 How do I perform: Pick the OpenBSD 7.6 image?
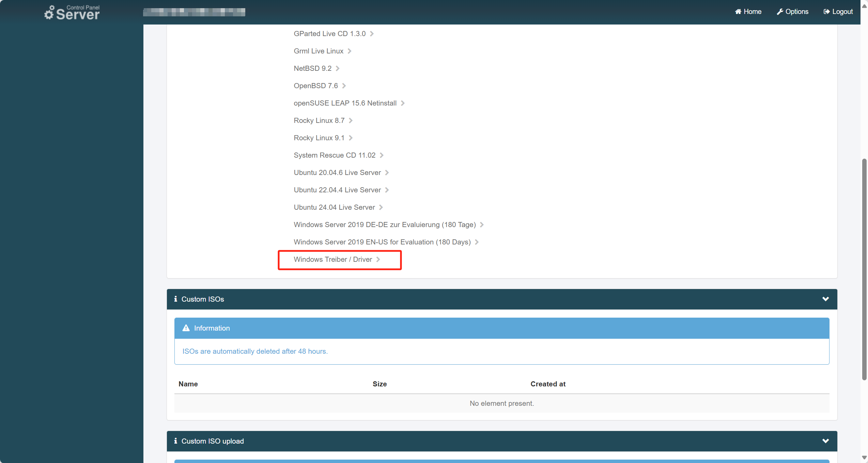coord(315,86)
